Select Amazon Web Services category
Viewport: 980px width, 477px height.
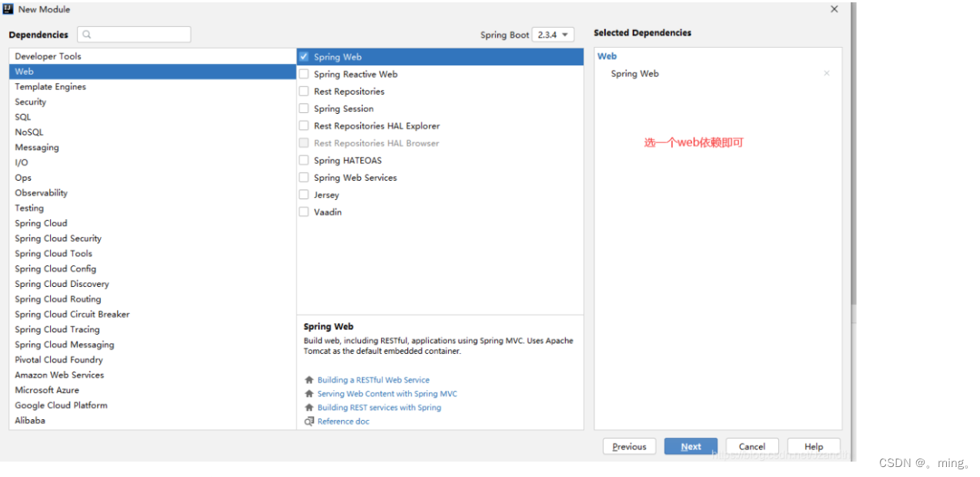(x=152, y=375)
